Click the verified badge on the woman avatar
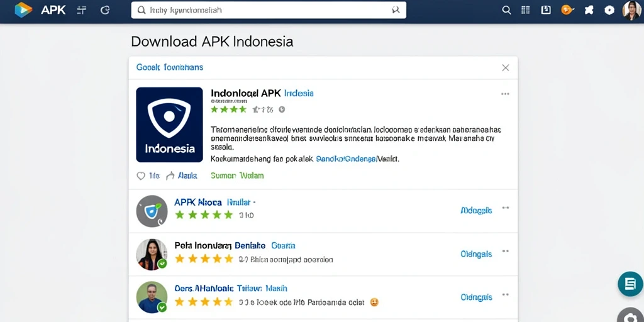644x322 pixels. [x=162, y=264]
